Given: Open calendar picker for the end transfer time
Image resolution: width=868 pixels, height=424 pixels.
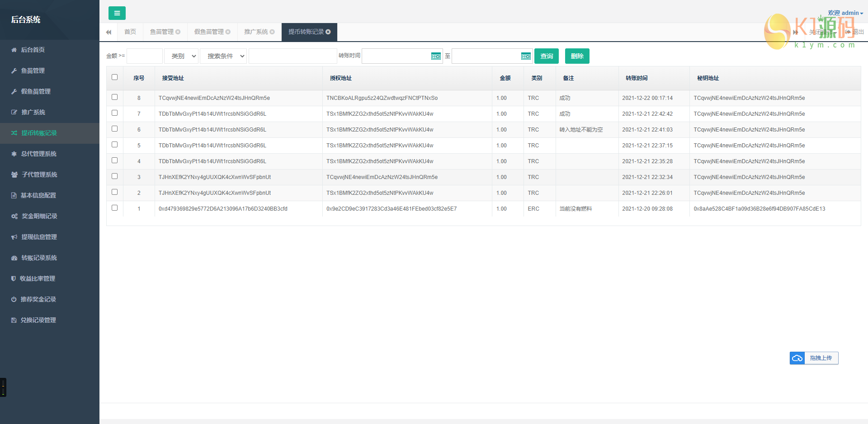Looking at the screenshot, I should point(526,57).
